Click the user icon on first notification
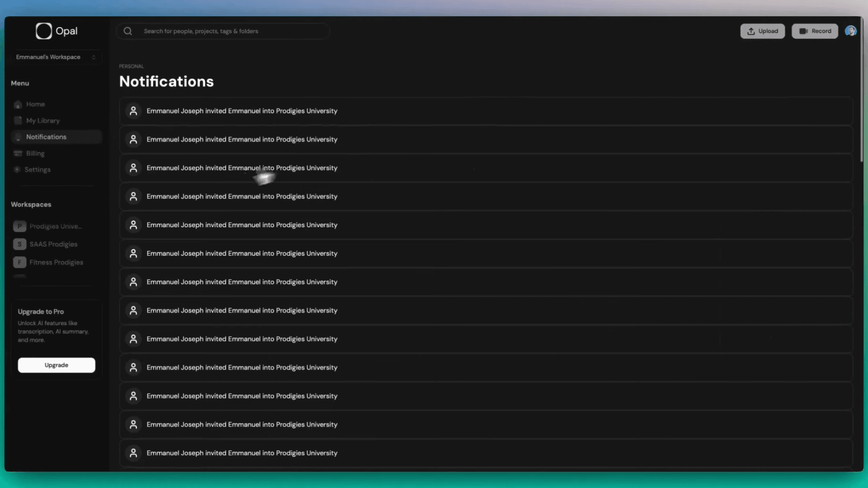 tap(133, 111)
